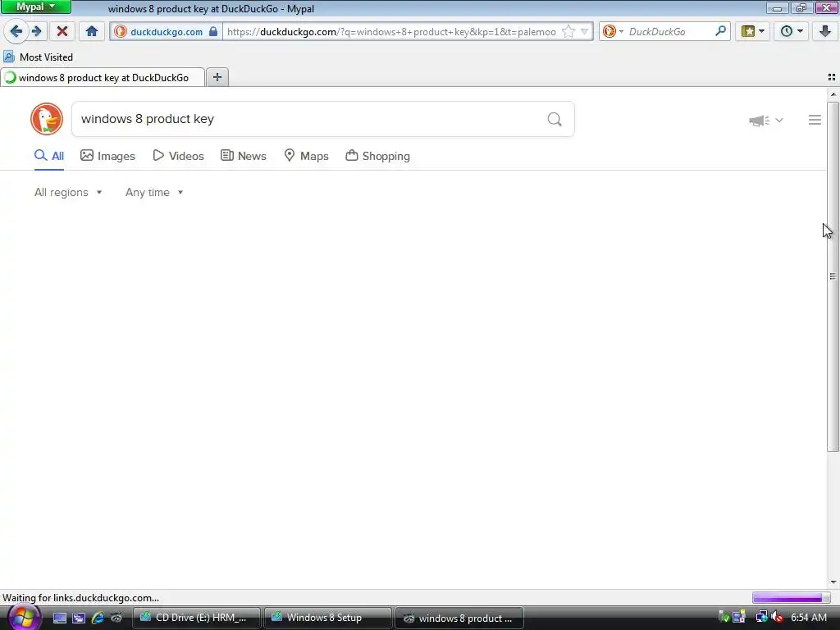
Task: Switch to the News tab
Action: [x=244, y=156]
